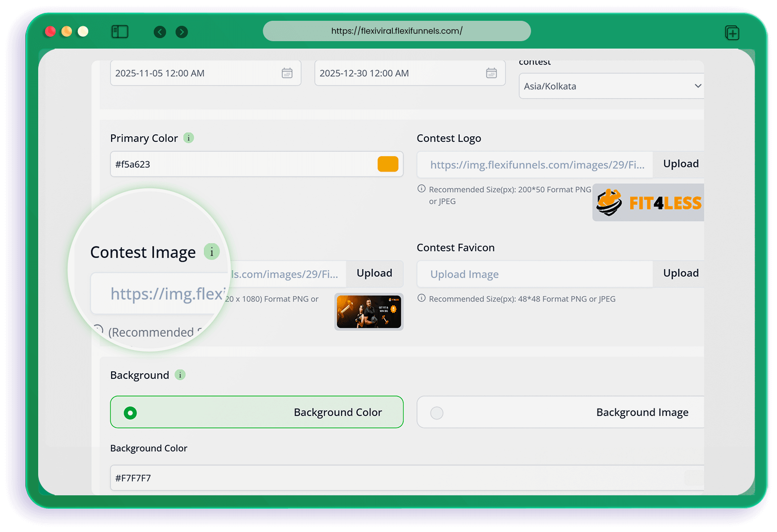Open calendar picker for 2025-11-05 start date
The width and height of the screenshot is (777, 532).
tap(287, 73)
